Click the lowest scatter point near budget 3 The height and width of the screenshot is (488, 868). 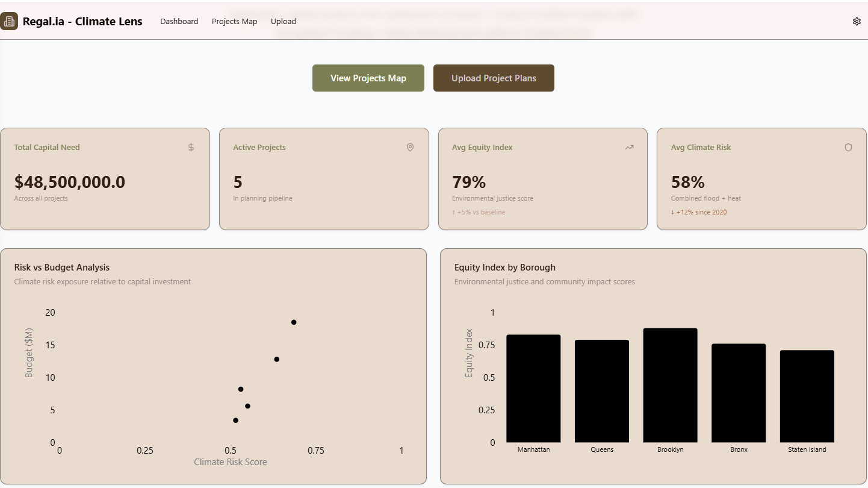[235, 420]
